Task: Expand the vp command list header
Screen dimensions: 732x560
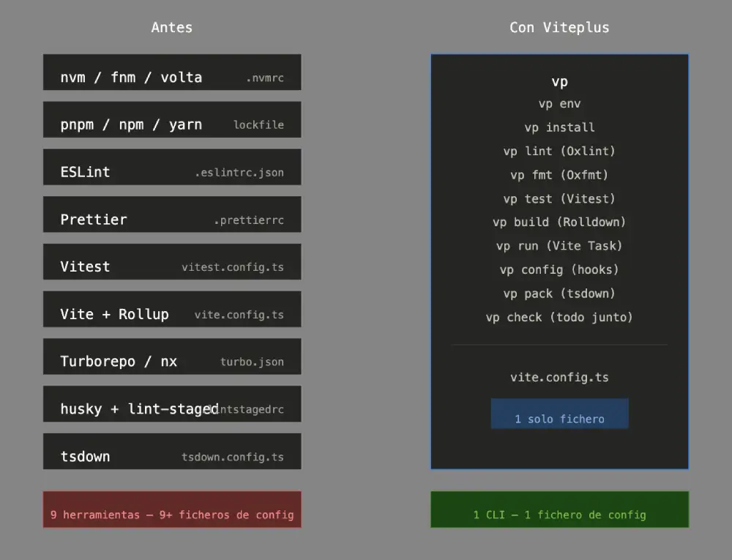Action: pos(559,81)
